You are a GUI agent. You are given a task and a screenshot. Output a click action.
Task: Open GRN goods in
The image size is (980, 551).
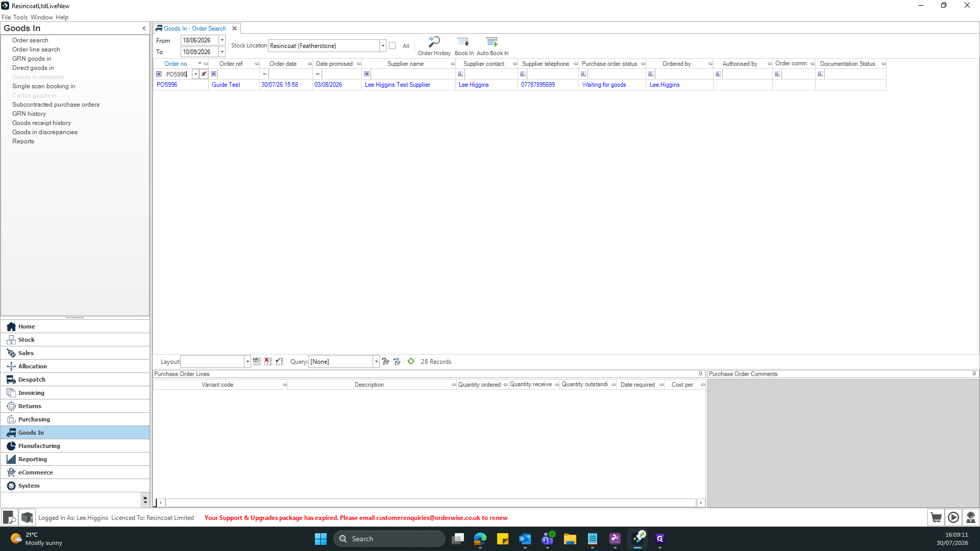(32, 59)
